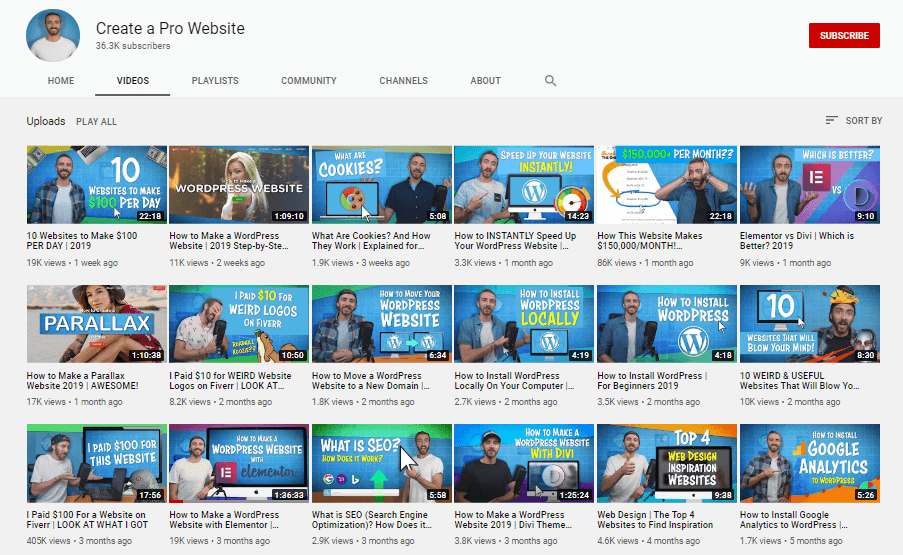Click the Create a Pro Website channel avatar
903x555 pixels.
[x=53, y=36]
